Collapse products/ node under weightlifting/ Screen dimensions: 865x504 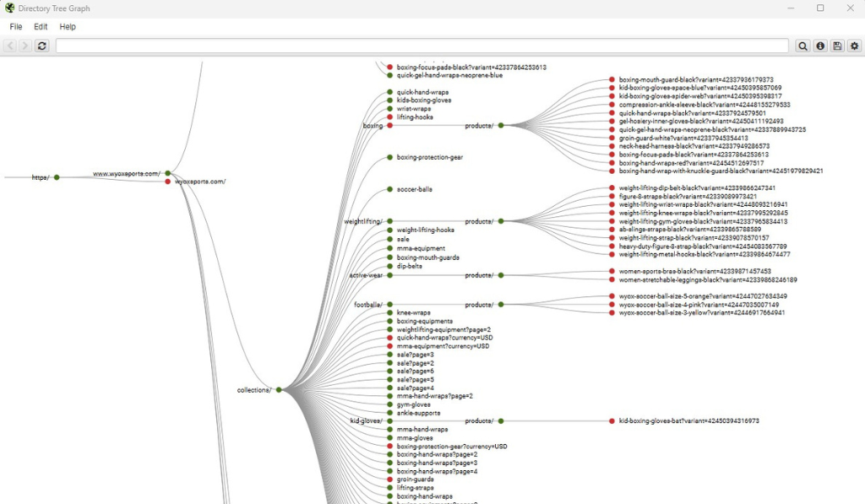click(x=501, y=221)
